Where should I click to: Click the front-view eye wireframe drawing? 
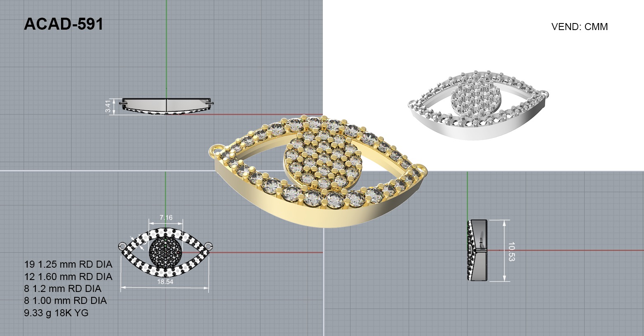coord(165,252)
